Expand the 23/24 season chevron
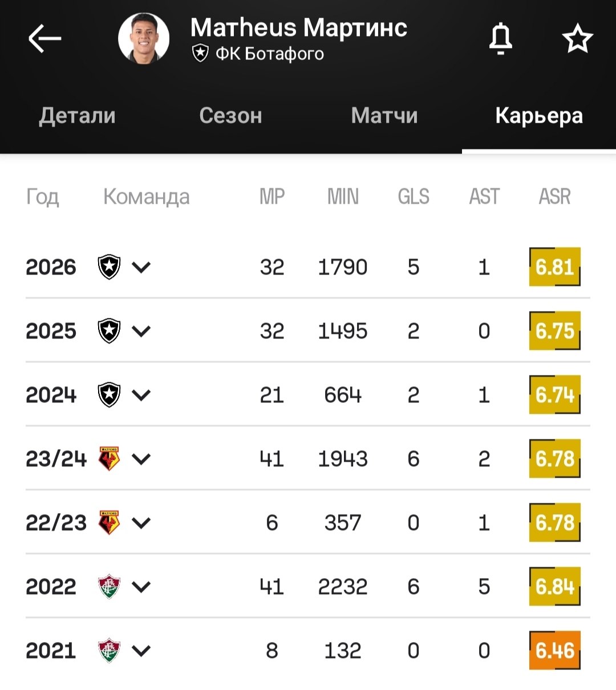 pyautogui.click(x=141, y=458)
